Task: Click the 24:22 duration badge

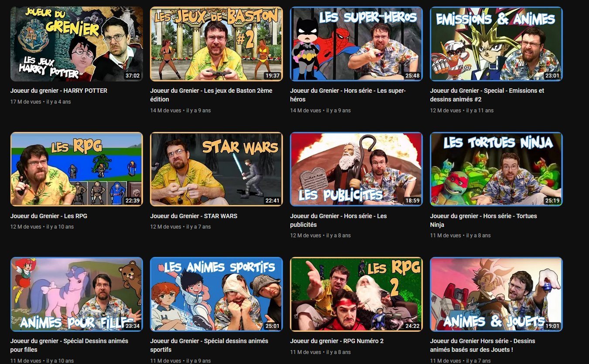Action: [412, 326]
